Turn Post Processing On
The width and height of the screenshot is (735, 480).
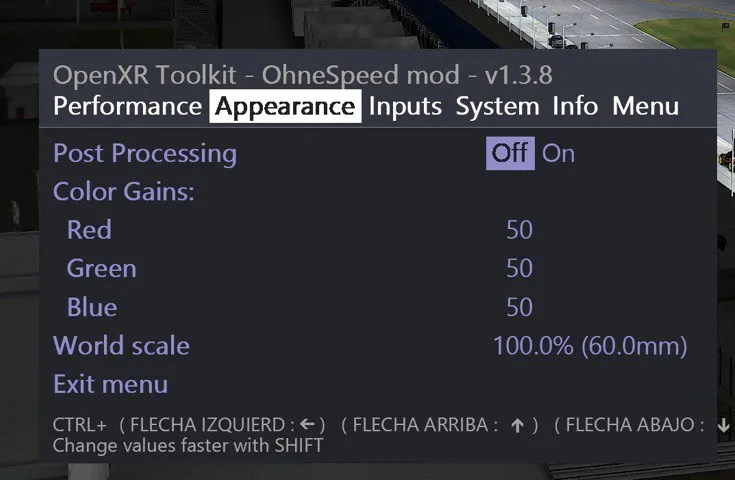point(558,153)
